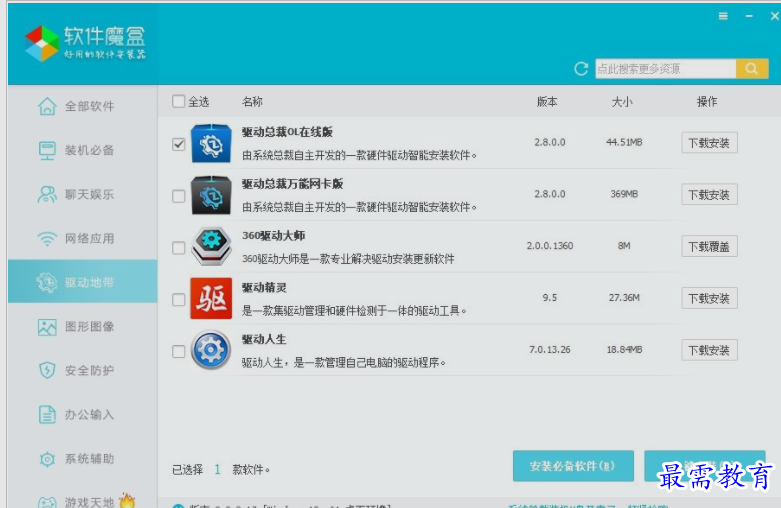This screenshot has height=508, width=781.
Task: Click the 360驱动大师 app icon
Action: (211, 247)
